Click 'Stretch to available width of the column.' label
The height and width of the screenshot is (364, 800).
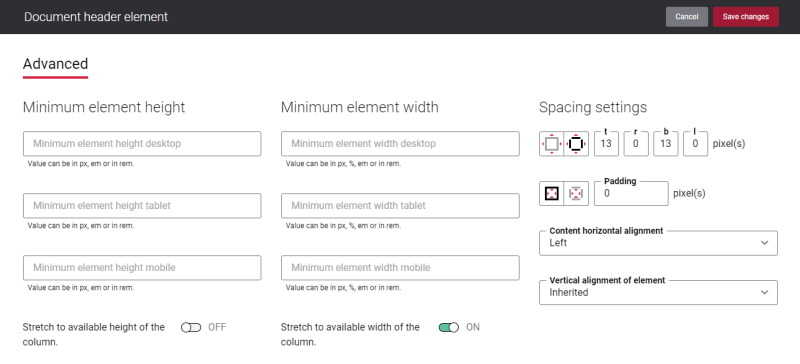[351, 334]
